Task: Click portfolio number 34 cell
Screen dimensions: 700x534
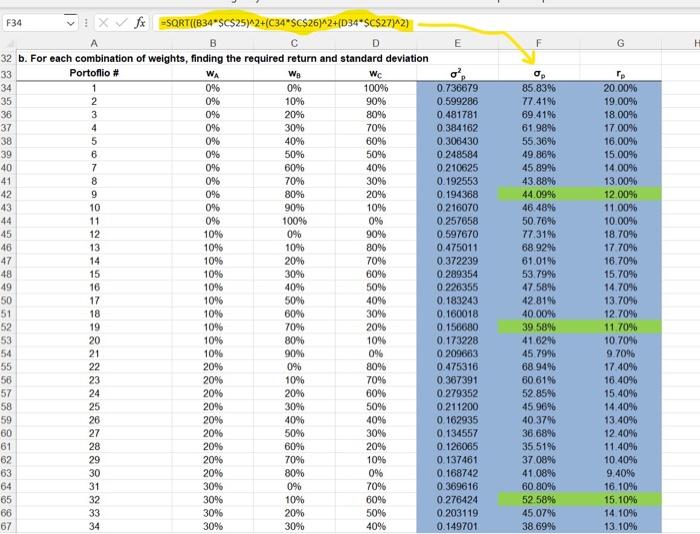Action: tap(94, 526)
